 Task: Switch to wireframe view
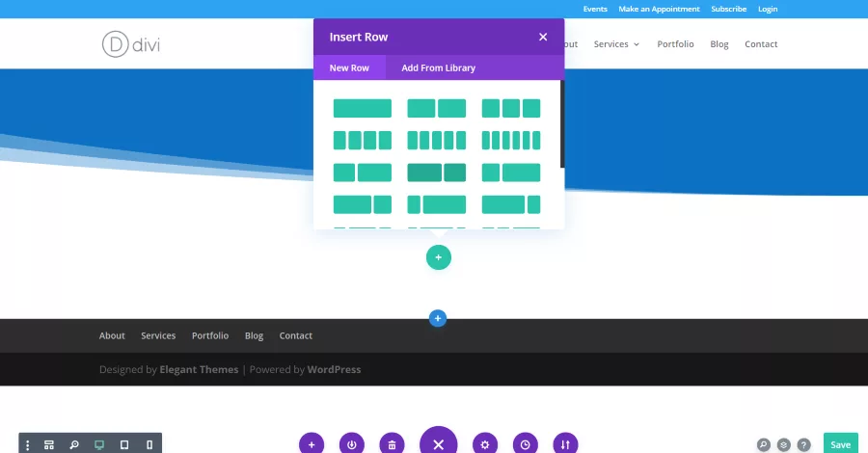click(49, 444)
